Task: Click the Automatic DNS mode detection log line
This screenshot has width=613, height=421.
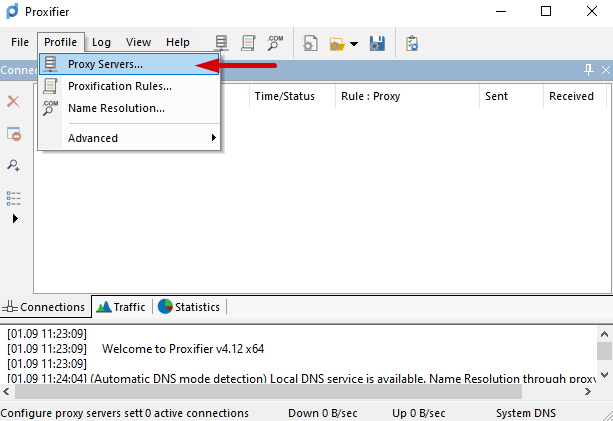Action: pyautogui.click(x=302, y=378)
